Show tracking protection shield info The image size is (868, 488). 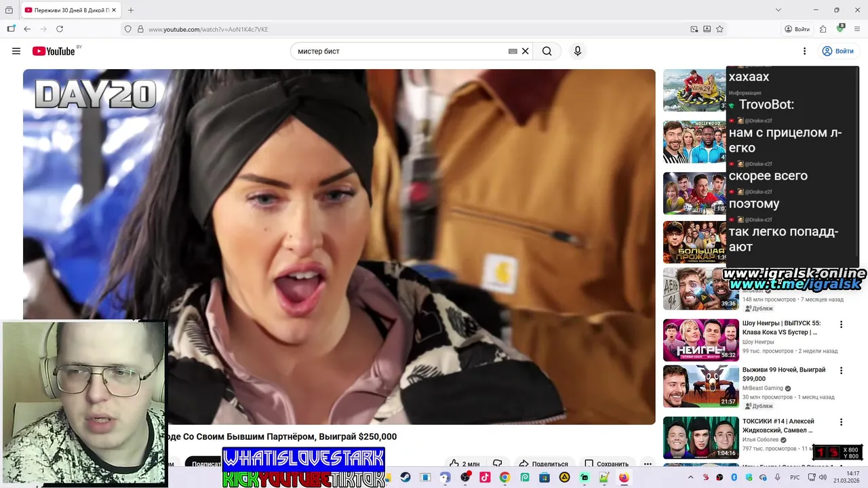pyautogui.click(x=127, y=29)
